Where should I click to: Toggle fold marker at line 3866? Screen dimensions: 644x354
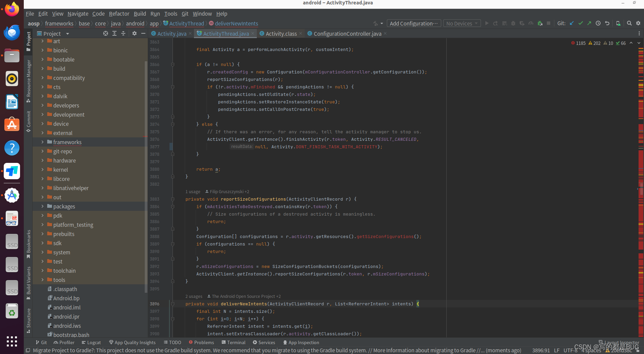click(173, 64)
